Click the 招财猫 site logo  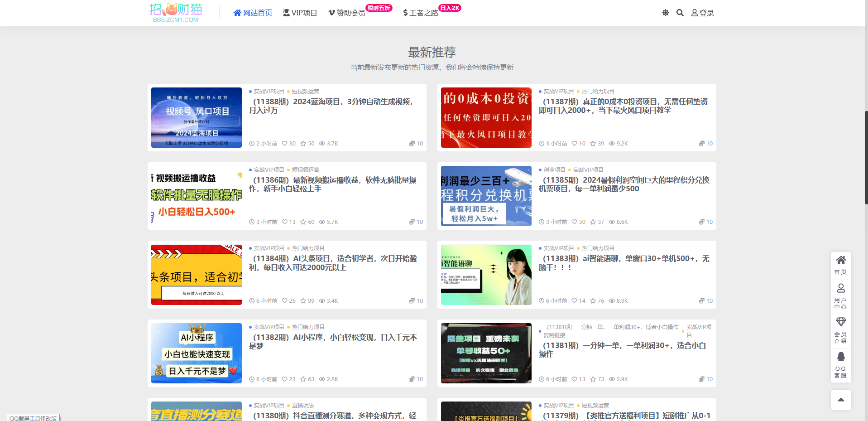click(176, 12)
